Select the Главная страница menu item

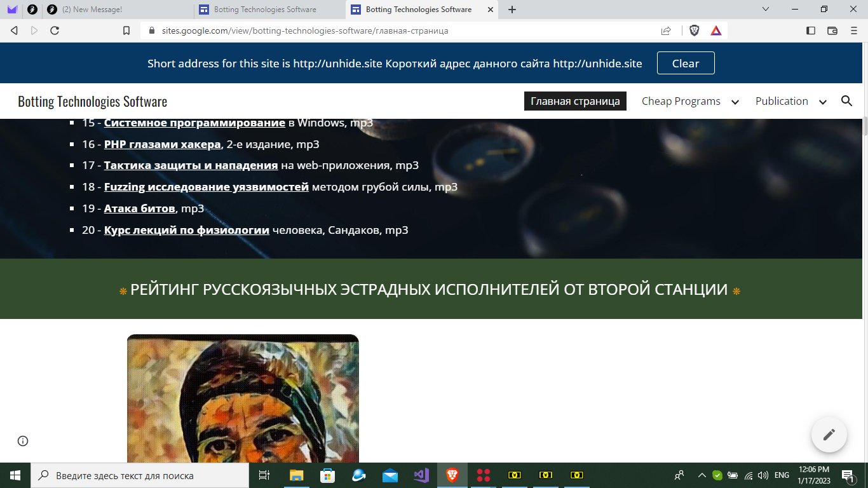(x=575, y=101)
